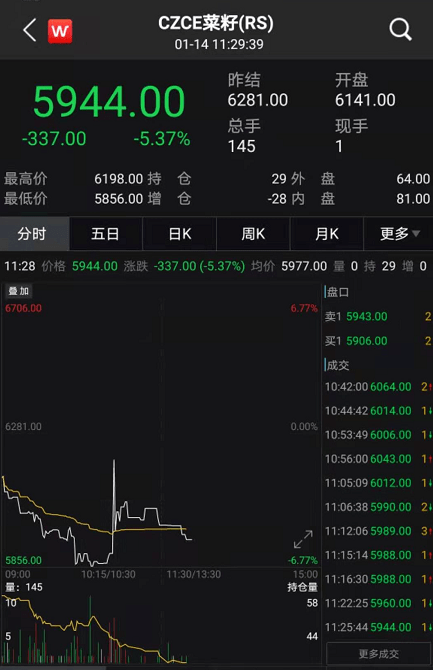Tap the 5944.00 current price
This screenshot has height=670, width=433.
click(109, 101)
